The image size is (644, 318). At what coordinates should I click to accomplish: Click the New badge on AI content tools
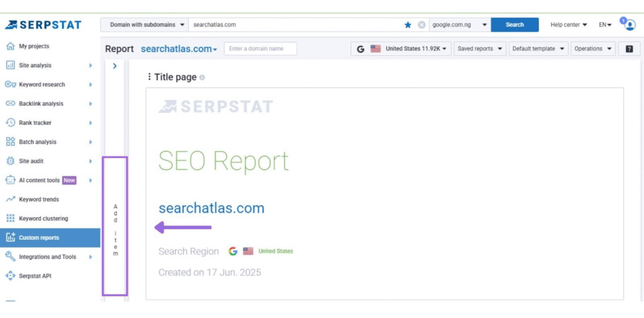[69, 180]
